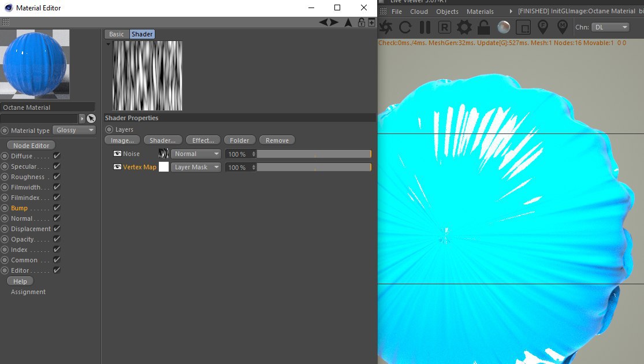Click the film region square icon
Screen dimensions: 644x364
click(523, 28)
